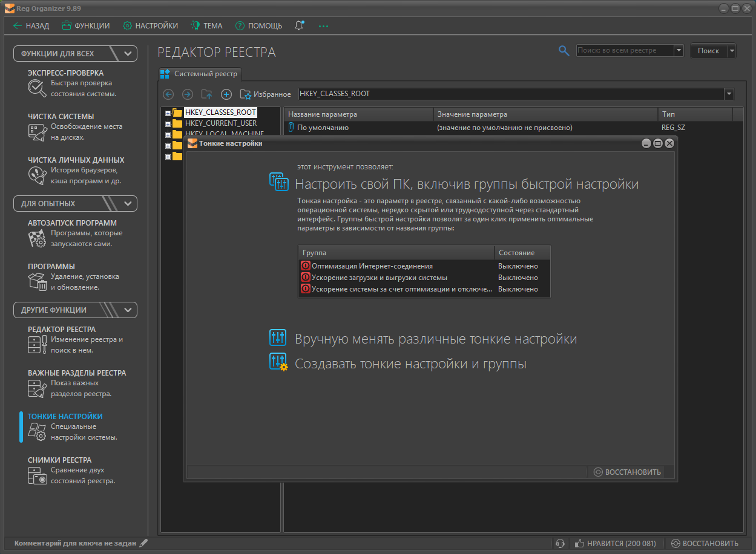
Task: Open the registry path address dropdown
Action: (728, 94)
